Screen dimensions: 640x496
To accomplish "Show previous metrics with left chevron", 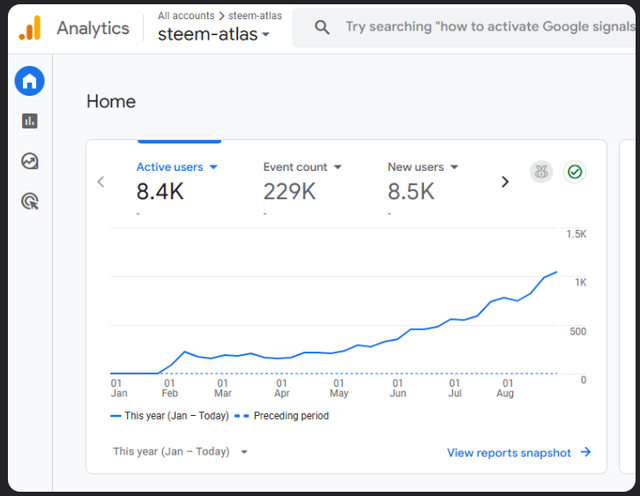I will coord(100,182).
